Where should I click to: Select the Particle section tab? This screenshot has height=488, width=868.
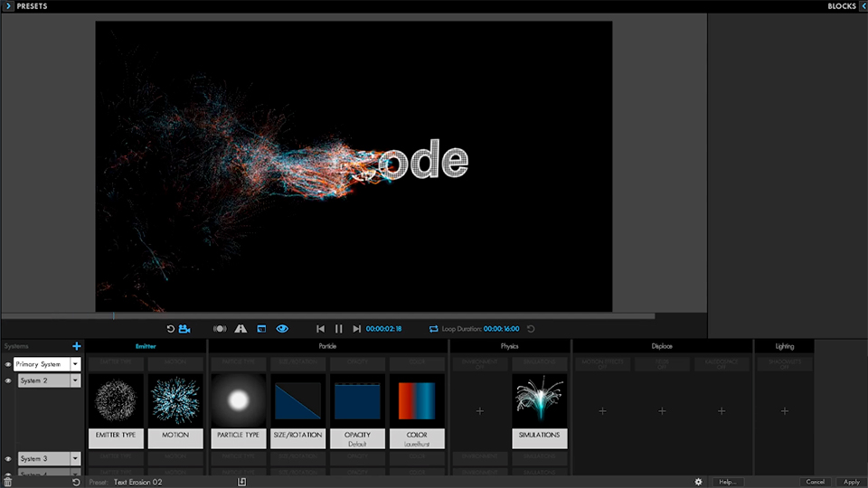point(327,346)
